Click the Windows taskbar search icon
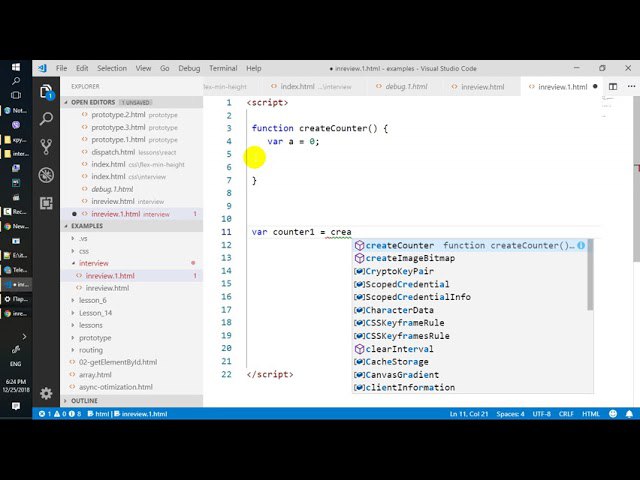The height and width of the screenshot is (480, 640). (16, 81)
